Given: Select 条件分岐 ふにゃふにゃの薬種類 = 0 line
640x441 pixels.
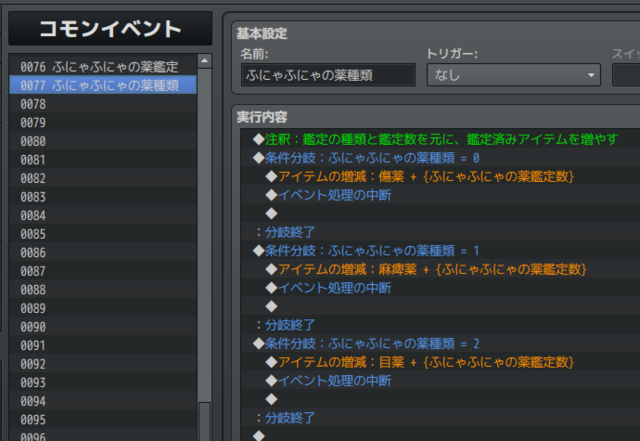Looking at the screenshot, I should (x=440, y=158).
